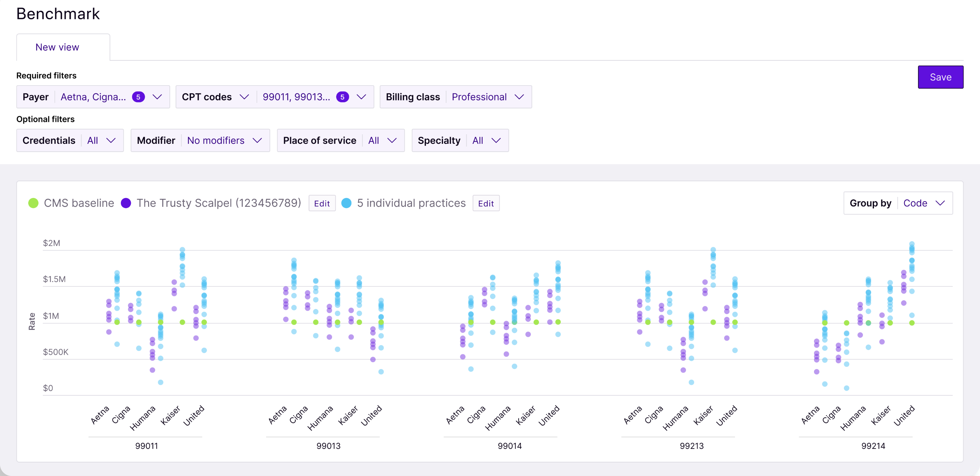Edit the 5 individual practices selection
This screenshot has height=476, width=980.
click(486, 203)
